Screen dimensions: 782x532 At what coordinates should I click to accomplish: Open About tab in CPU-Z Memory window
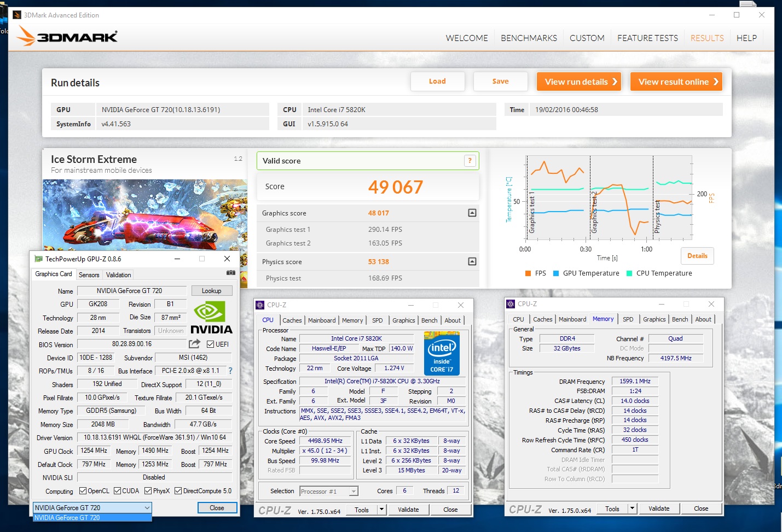click(703, 319)
